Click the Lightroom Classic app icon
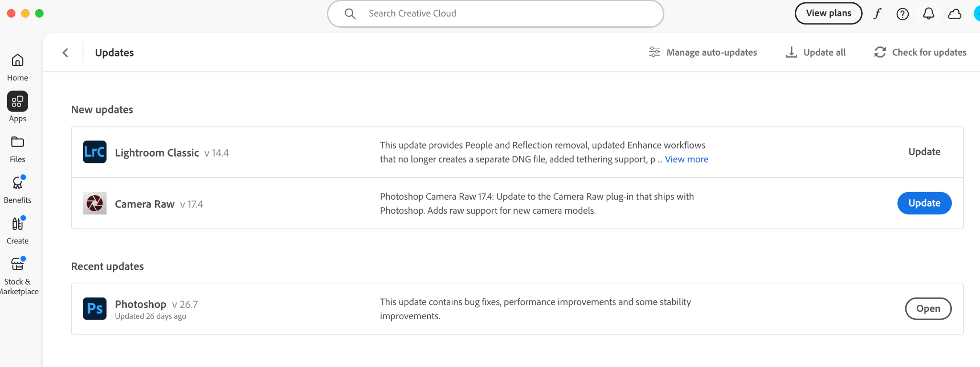 coord(95,152)
